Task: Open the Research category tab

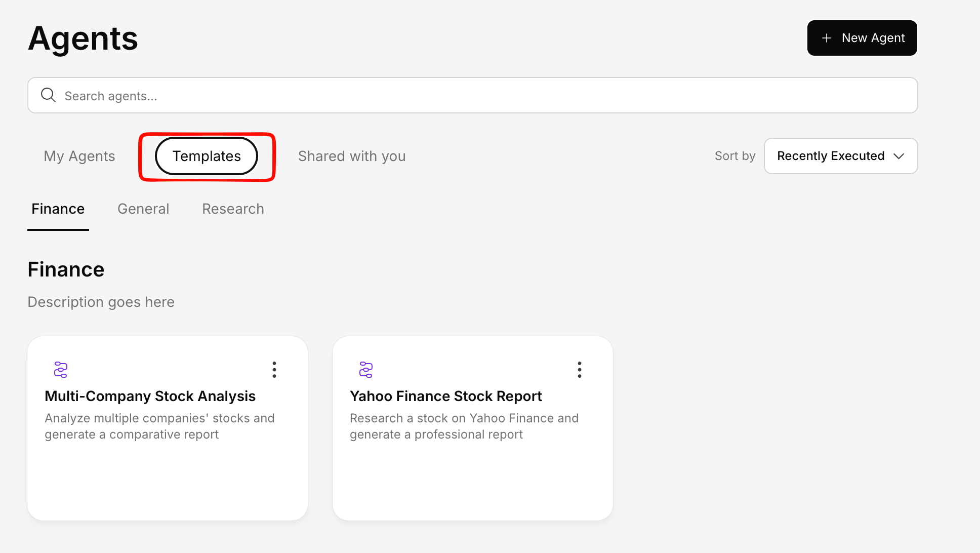Action: pyautogui.click(x=233, y=209)
